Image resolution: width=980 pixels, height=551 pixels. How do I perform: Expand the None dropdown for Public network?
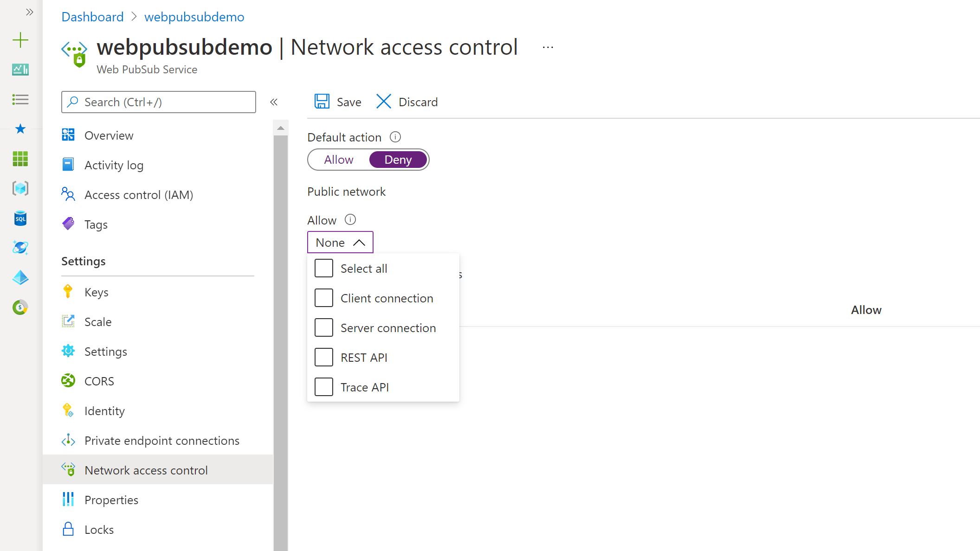click(340, 242)
